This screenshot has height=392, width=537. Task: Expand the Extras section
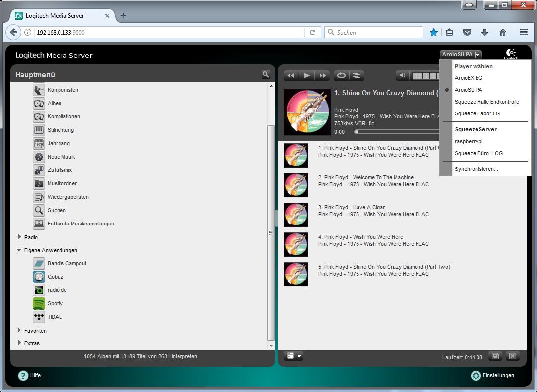tap(19, 343)
